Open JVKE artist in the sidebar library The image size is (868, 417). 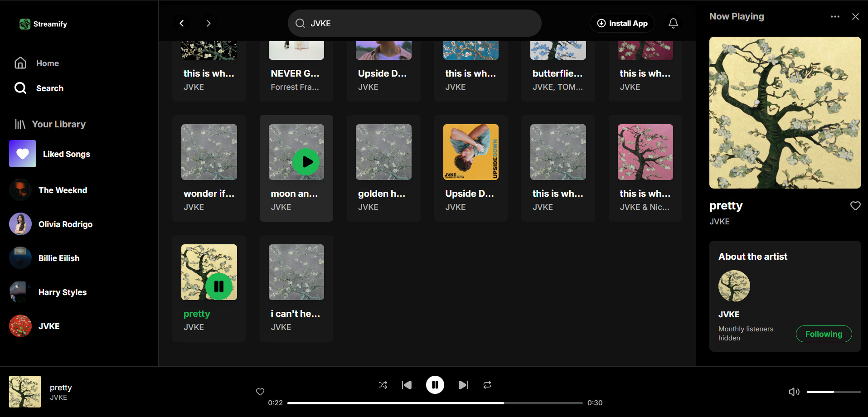[34, 326]
